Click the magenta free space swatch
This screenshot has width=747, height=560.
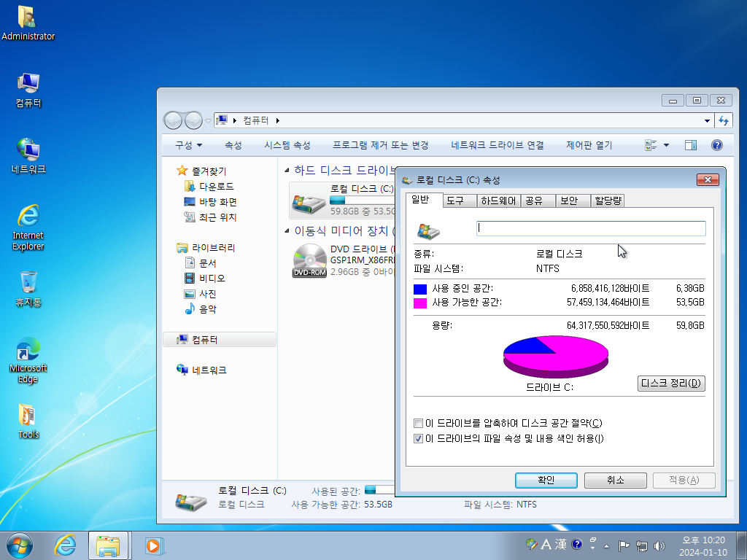(419, 303)
